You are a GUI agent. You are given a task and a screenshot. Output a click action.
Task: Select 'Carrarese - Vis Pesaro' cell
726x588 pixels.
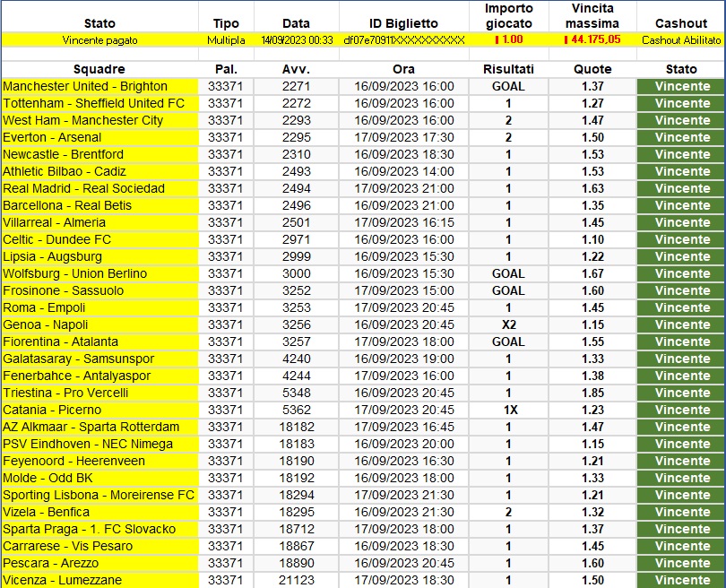click(100, 547)
